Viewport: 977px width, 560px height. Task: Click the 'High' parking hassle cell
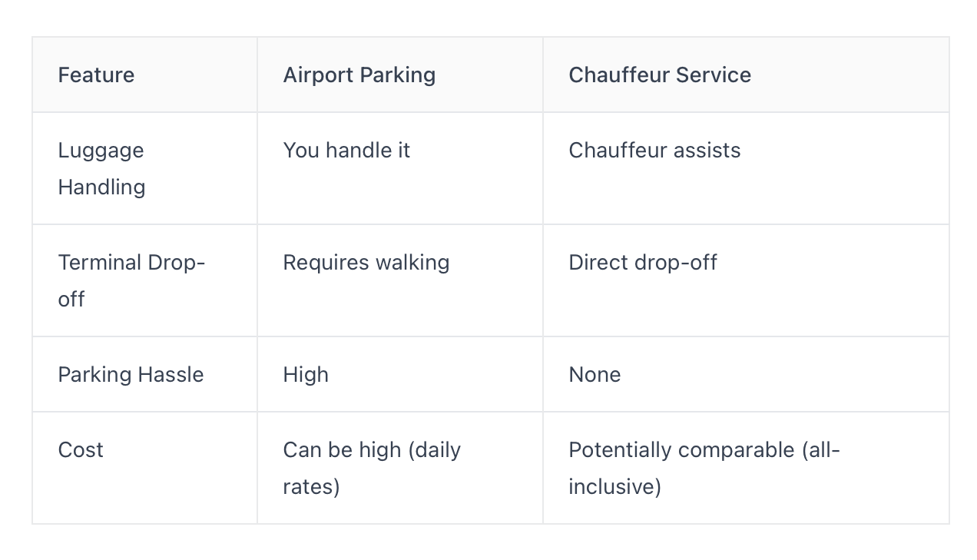tap(400, 374)
